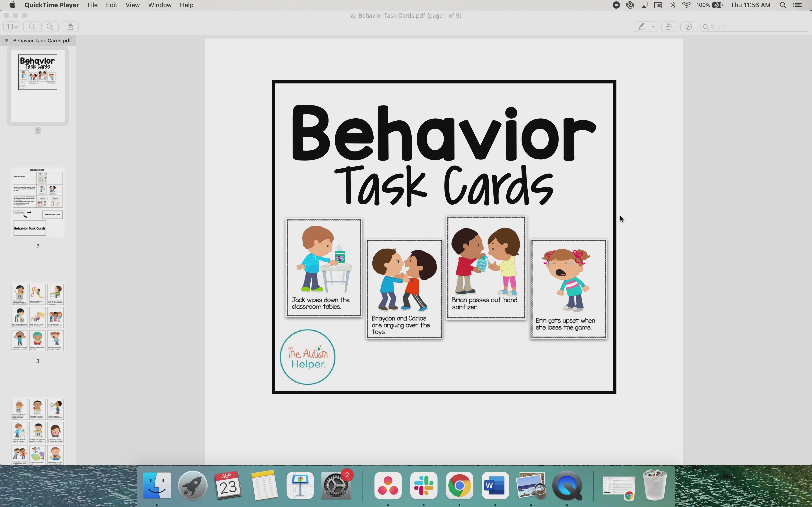The image size is (812, 507).
Task: Zoom out on the PDF page
Action: 32,26
